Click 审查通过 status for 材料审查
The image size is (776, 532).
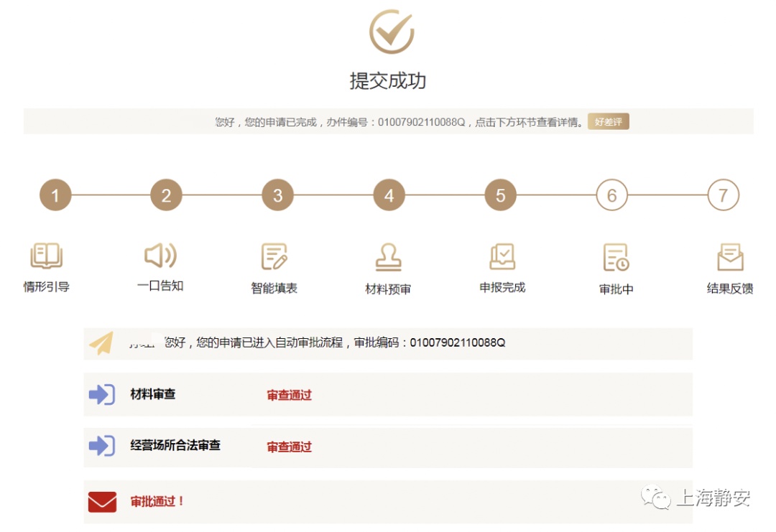[289, 395]
